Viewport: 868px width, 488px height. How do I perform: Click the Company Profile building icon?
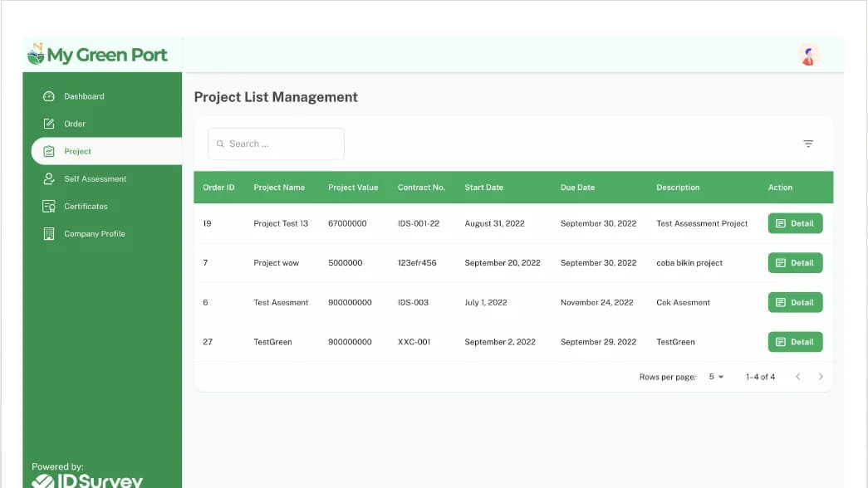49,233
